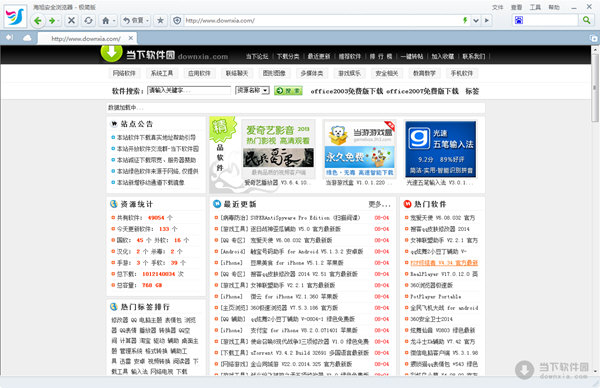Click the browser bird logo
The height and width of the screenshot is (388, 600).
point(15,16)
